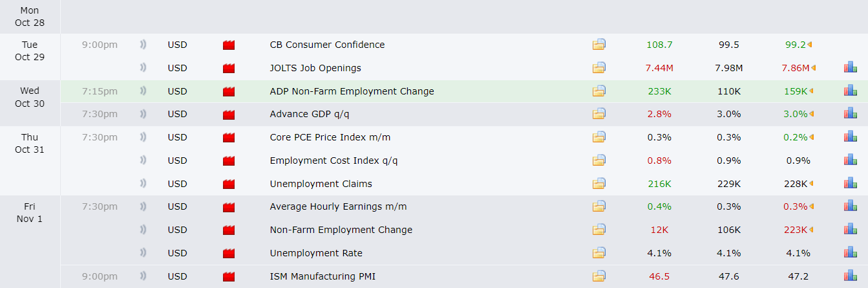Select the Wed Oct 30 date cell

[30, 97]
